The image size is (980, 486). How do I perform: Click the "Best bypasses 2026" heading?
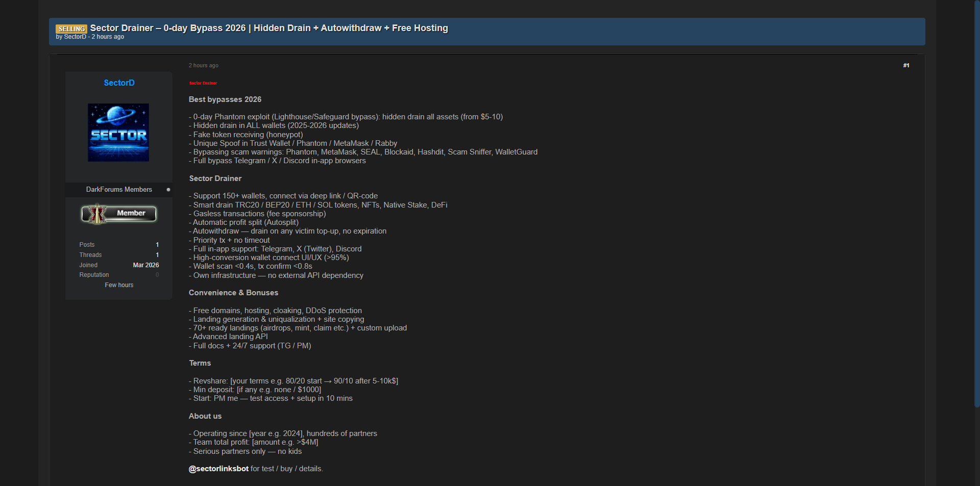tap(225, 99)
